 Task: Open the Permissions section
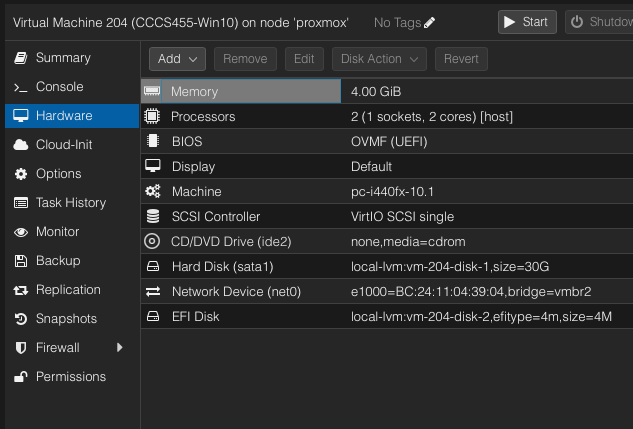[x=72, y=377]
